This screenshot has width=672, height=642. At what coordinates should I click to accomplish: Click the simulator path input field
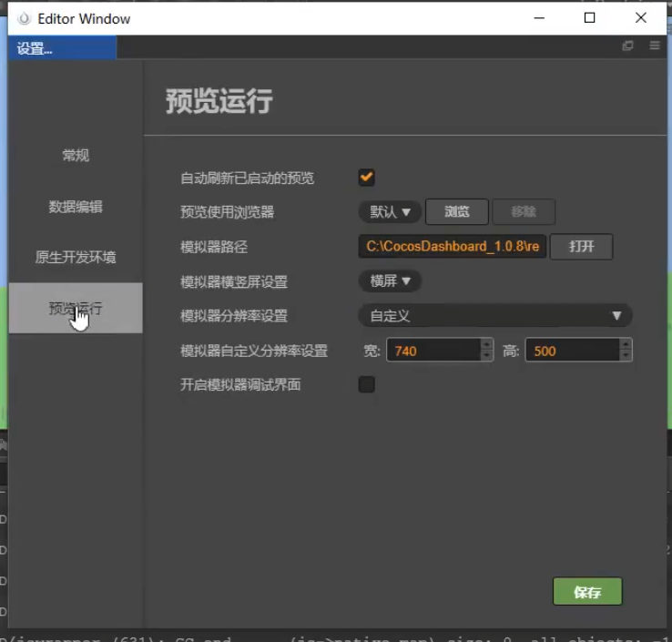(453, 247)
